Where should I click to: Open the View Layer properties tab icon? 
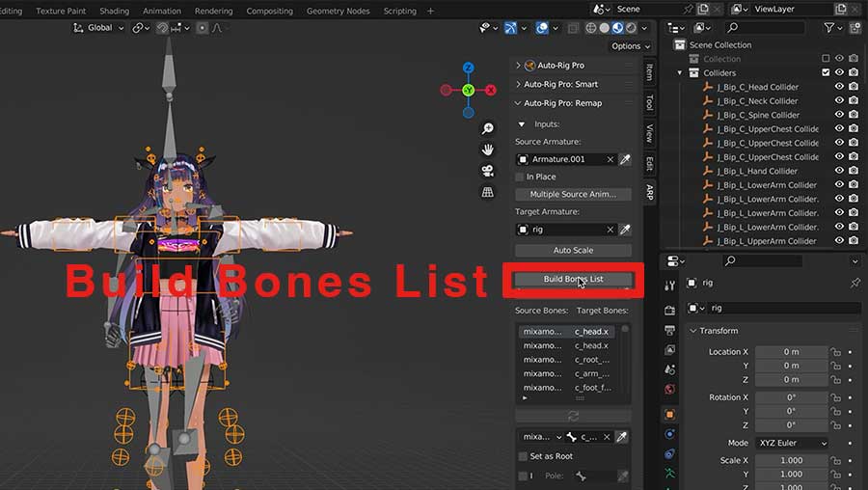click(x=670, y=349)
